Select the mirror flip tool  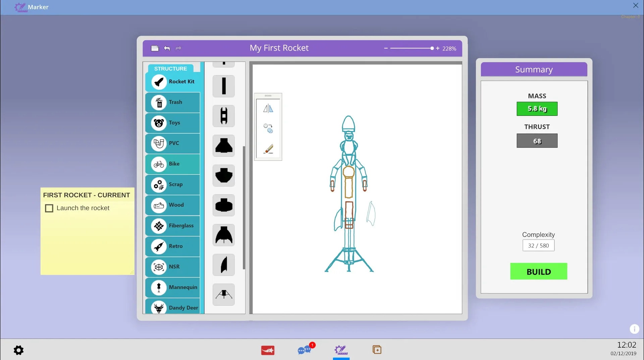[268, 108]
